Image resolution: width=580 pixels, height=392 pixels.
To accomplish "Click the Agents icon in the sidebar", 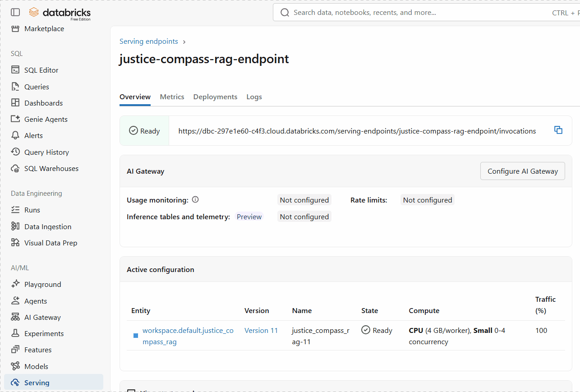I will coord(15,301).
